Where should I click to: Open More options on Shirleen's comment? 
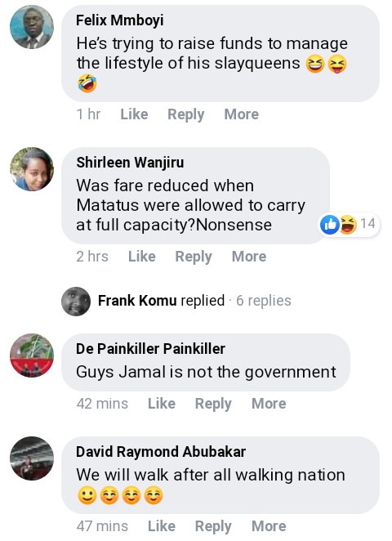(249, 257)
